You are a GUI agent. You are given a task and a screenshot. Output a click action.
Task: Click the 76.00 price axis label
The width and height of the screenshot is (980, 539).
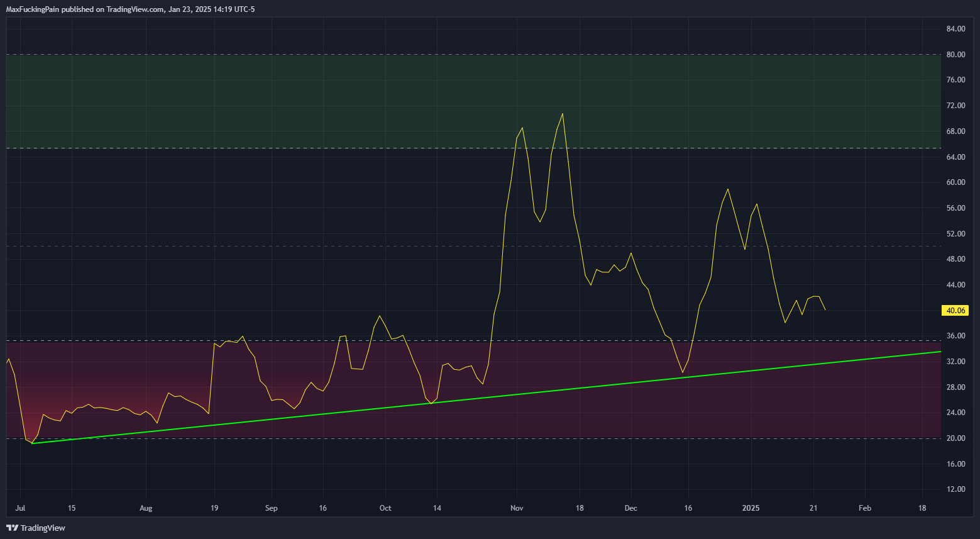coord(955,80)
